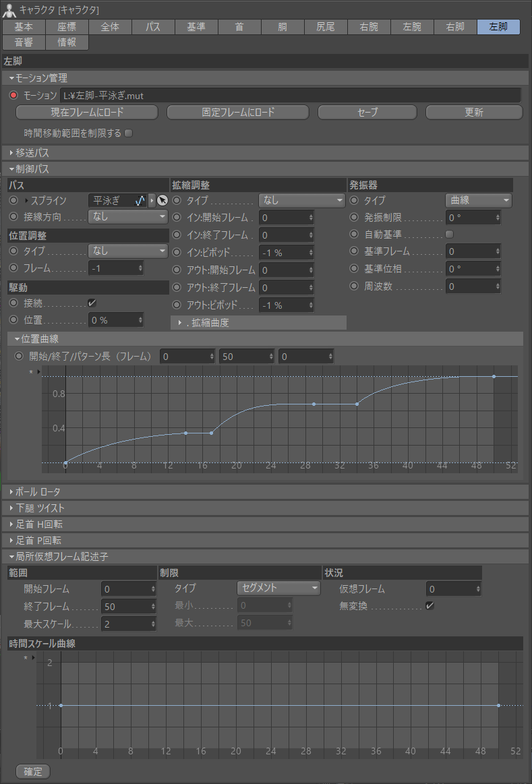The image size is (532, 784).
Task: Click the keyframe circle beside アウト:ピボッド
Action: (177, 305)
